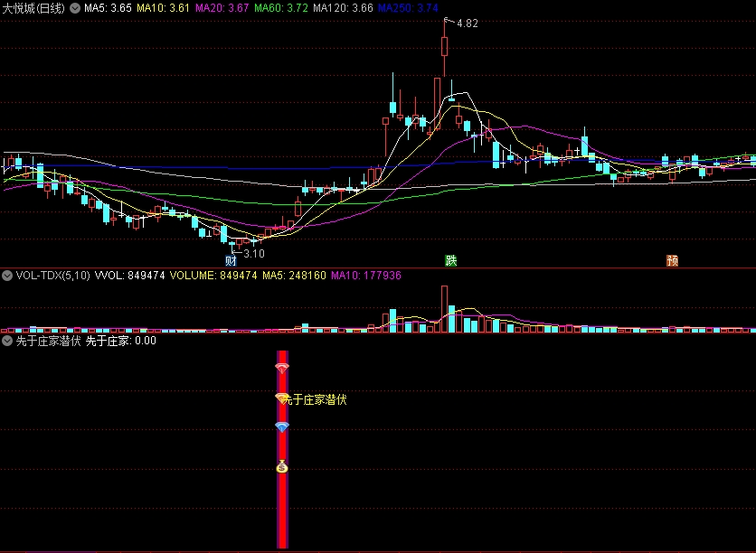Screen dimensions: 756x553
Task: Select the MA20: 3.67 label
Action: [x=222, y=8]
